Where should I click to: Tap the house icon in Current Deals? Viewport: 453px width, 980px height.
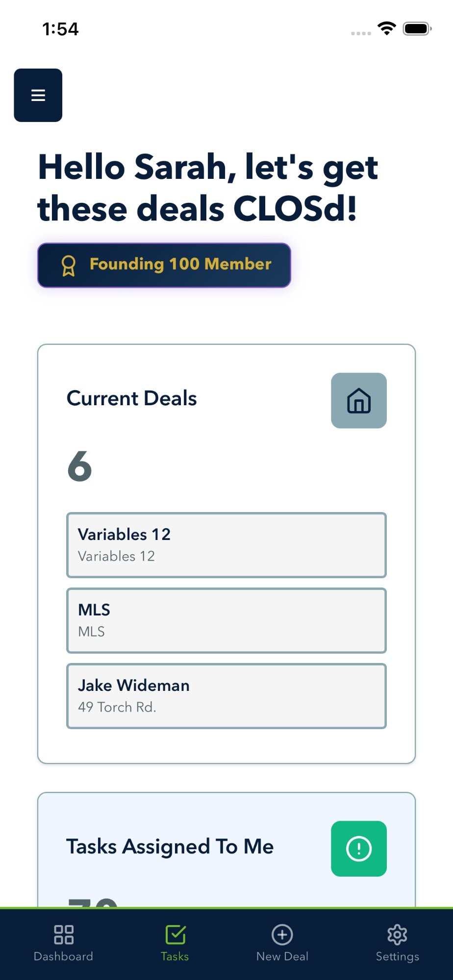pos(359,401)
